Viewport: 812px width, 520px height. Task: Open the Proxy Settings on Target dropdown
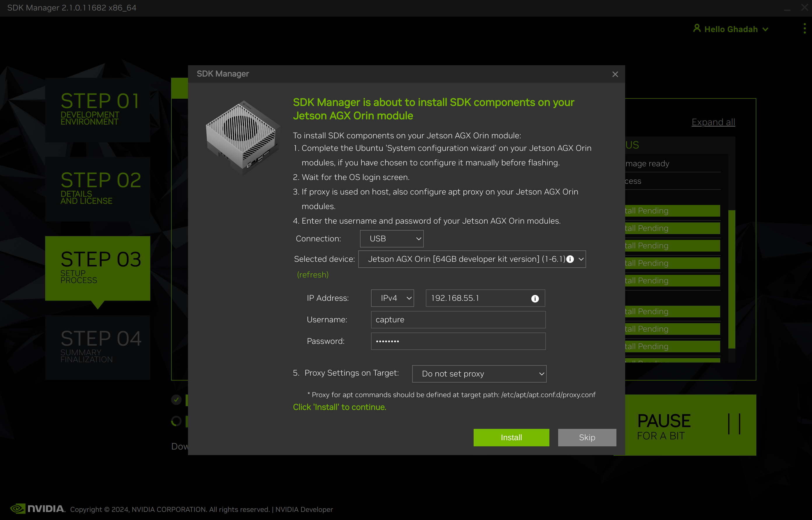[479, 374]
